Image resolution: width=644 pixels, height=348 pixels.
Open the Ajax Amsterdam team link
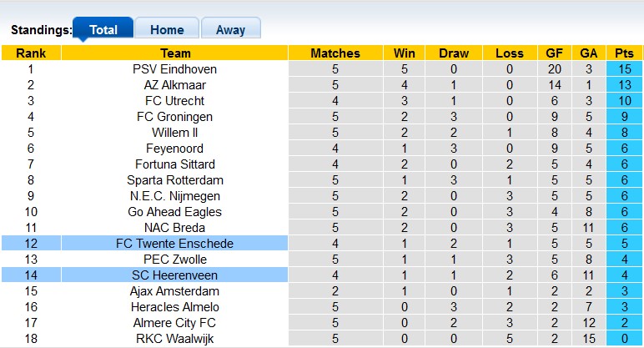(174, 291)
